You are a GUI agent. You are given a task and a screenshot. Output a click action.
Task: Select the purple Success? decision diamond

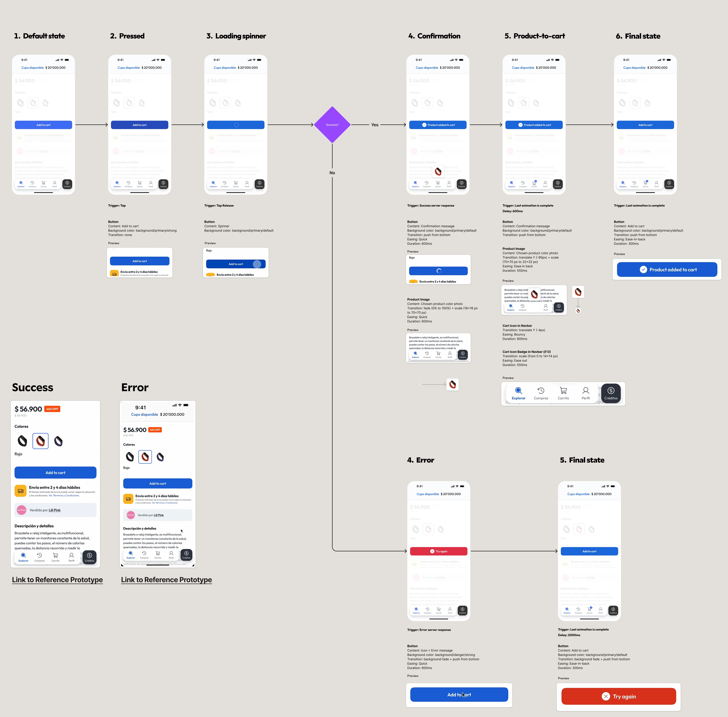pyautogui.click(x=332, y=125)
